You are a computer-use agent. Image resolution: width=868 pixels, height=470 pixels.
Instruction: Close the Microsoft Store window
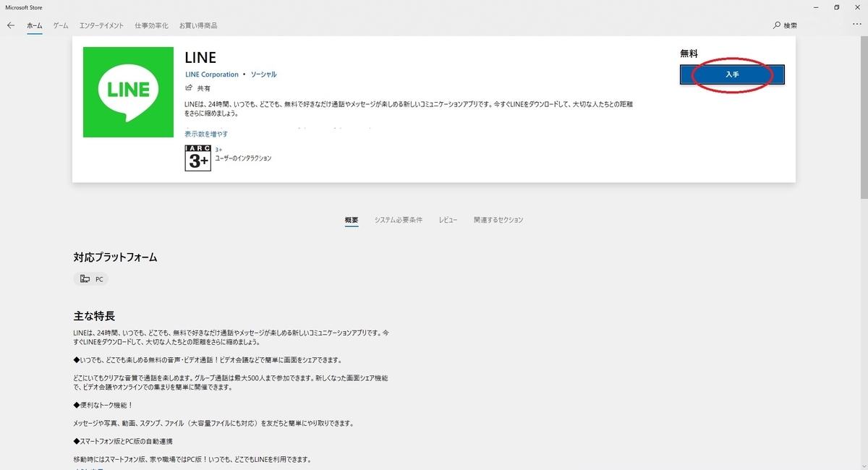[x=857, y=7]
